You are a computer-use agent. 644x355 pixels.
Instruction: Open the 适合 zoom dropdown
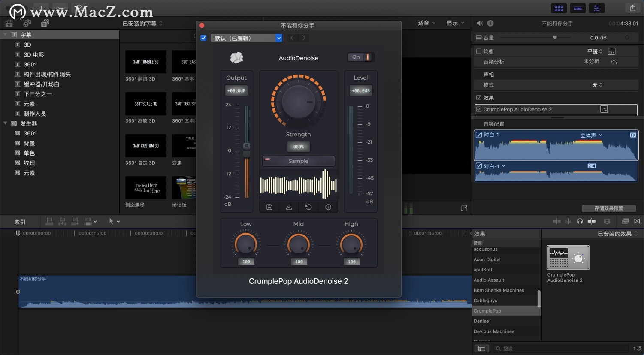[x=426, y=23]
